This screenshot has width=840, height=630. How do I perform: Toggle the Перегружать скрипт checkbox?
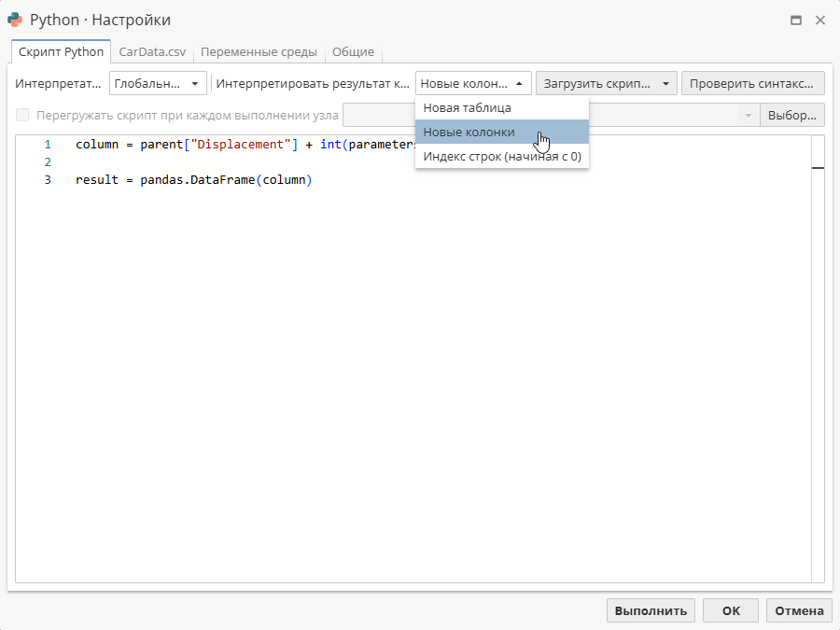(23, 115)
